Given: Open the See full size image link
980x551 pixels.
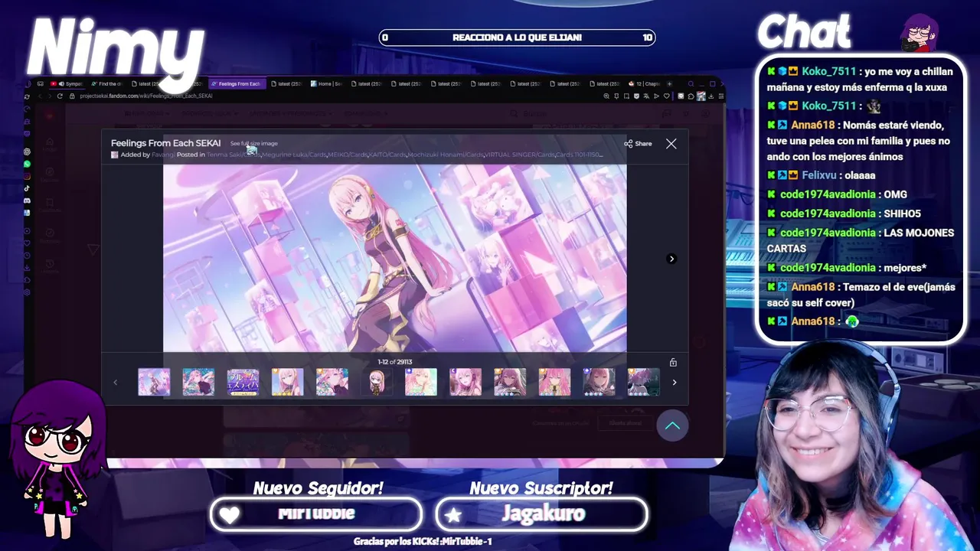Looking at the screenshot, I should pos(254,143).
